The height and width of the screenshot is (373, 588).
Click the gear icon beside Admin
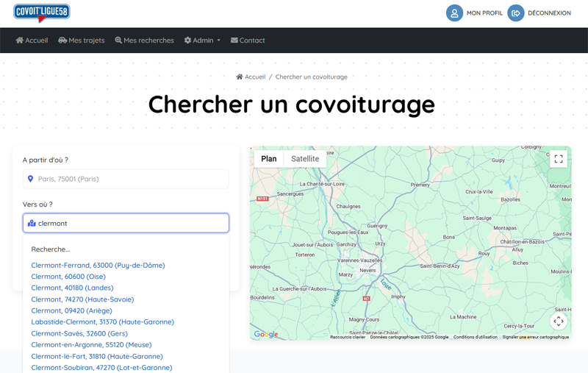pos(187,40)
